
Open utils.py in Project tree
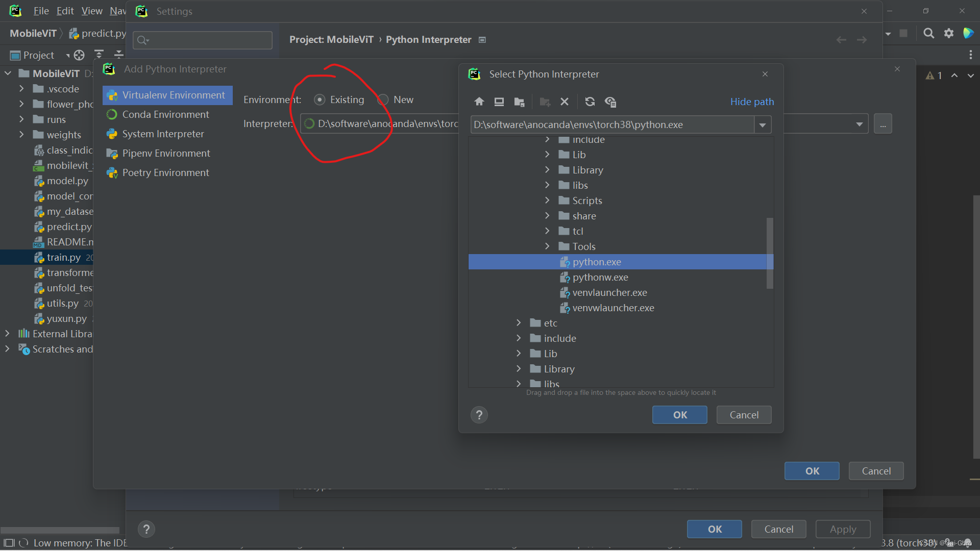[x=63, y=304]
